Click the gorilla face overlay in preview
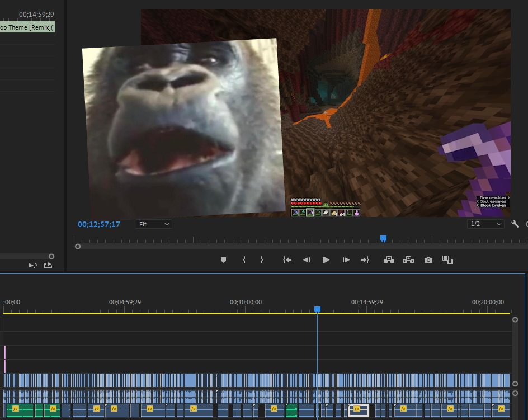 [183, 129]
